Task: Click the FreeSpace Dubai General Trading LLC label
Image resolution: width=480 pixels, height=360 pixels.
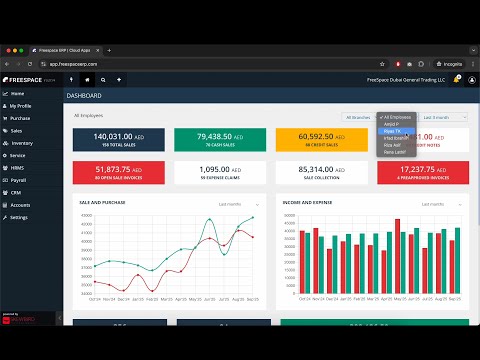Action: [x=406, y=80]
